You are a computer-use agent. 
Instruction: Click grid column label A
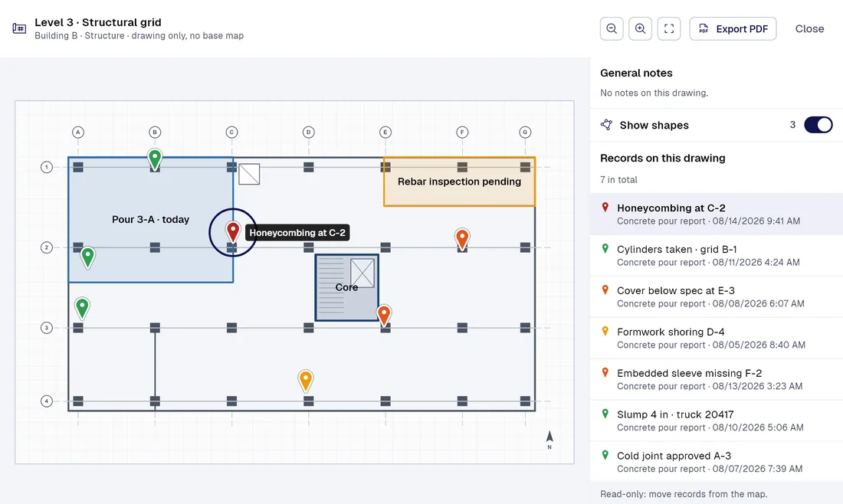point(78,133)
